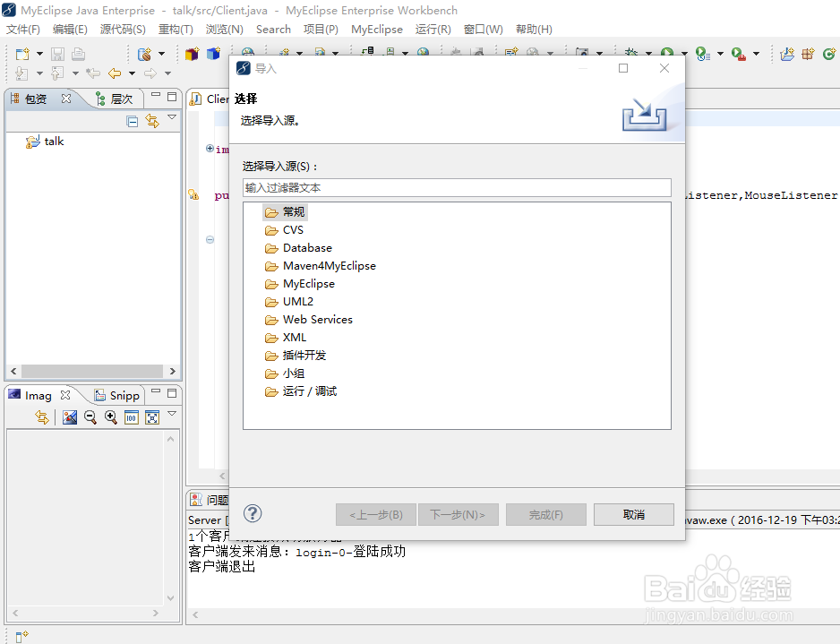Screen dimensions: 840x644
Task: Select the 常规 folder
Action: (285, 212)
